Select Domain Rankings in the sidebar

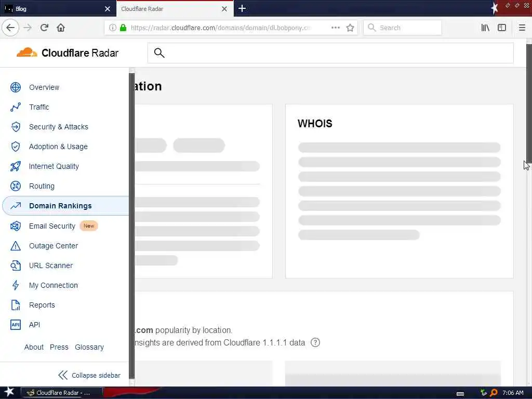click(66, 206)
